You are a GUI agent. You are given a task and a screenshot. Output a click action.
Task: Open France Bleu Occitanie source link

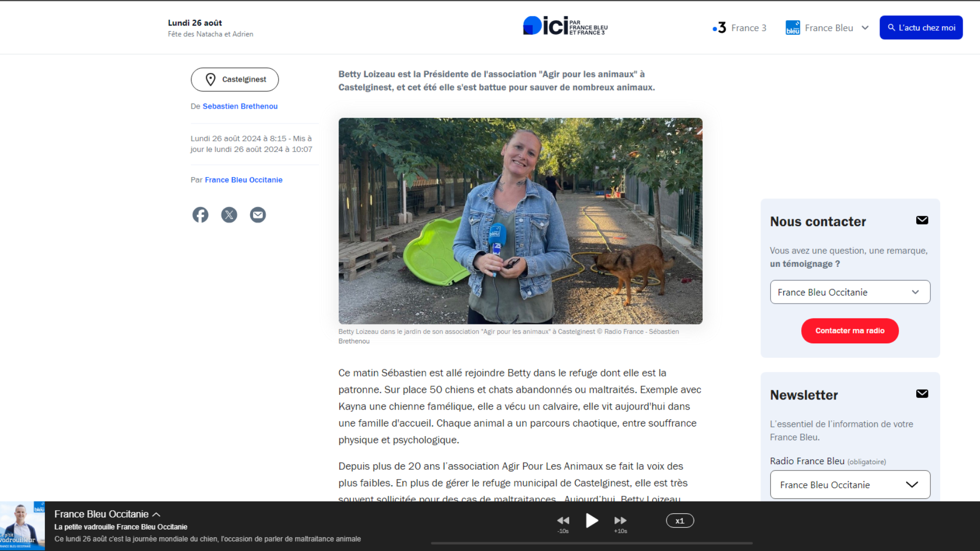click(x=243, y=180)
